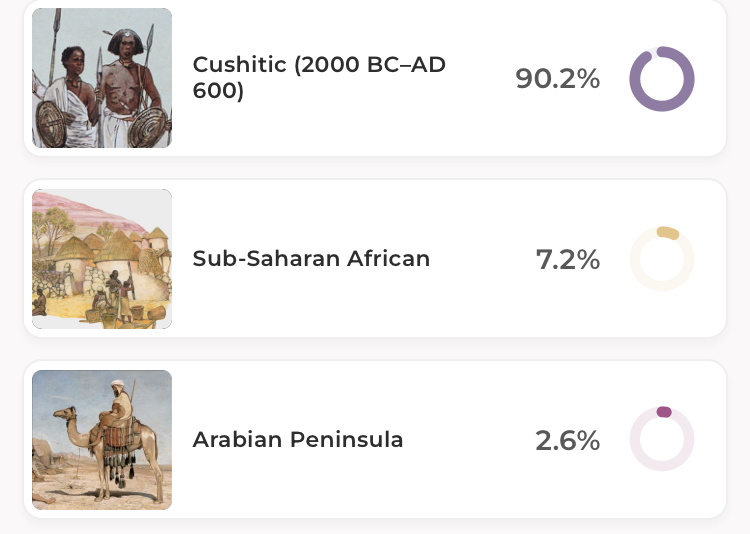Click the magenta segment of Arabian ring
The image size is (750, 534).
tap(664, 412)
